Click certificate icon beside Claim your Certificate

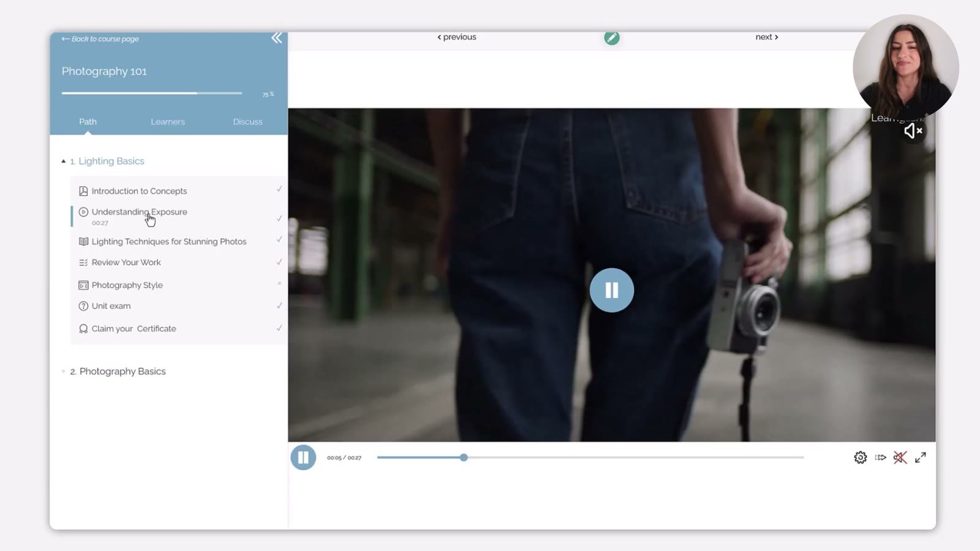click(83, 329)
